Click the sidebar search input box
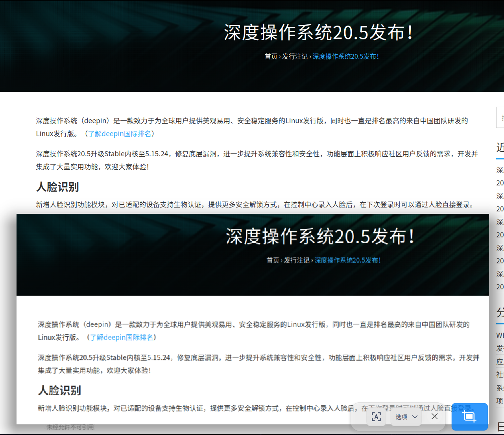The width and height of the screenshot is (504, 435). [x=500, y=117]
